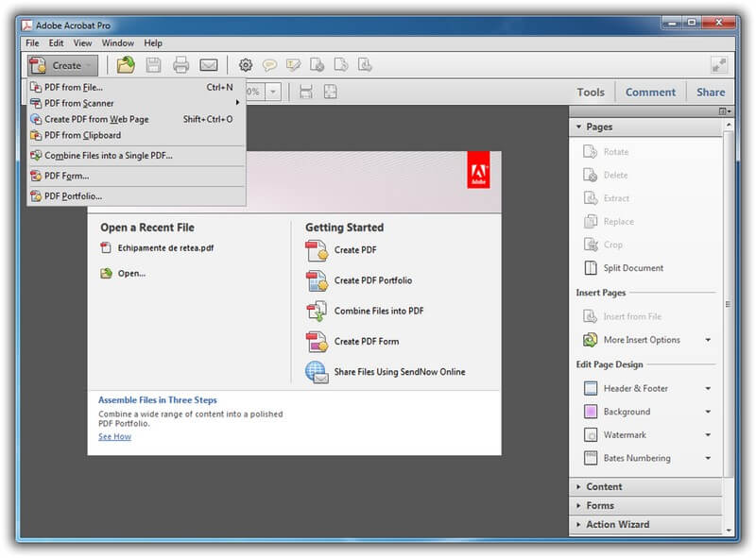The width and height of the screenshot is (756, 558).
Task: Select the Highlight Text toolbar icon
Action: 293,65
